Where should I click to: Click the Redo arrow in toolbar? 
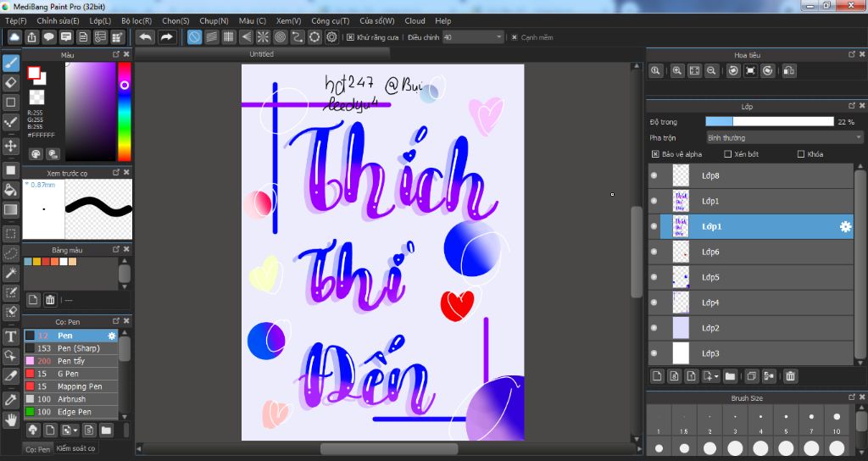166,37
